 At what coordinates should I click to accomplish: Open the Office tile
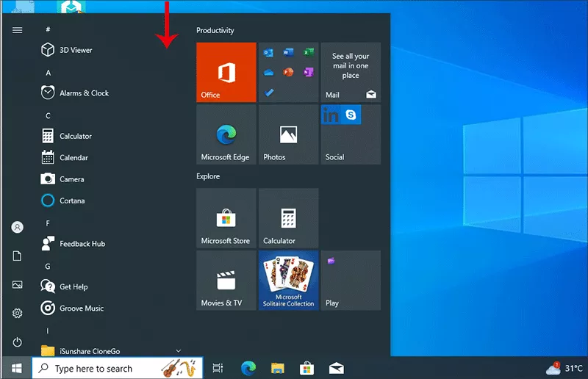226,73
